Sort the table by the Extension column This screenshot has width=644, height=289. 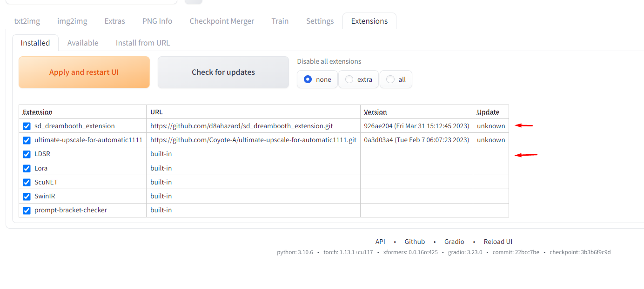(37, 112)
